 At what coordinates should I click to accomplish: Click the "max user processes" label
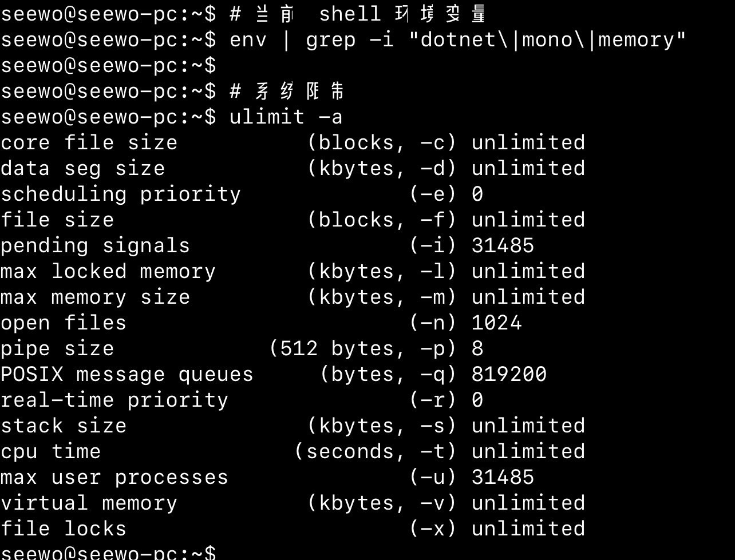114,478
